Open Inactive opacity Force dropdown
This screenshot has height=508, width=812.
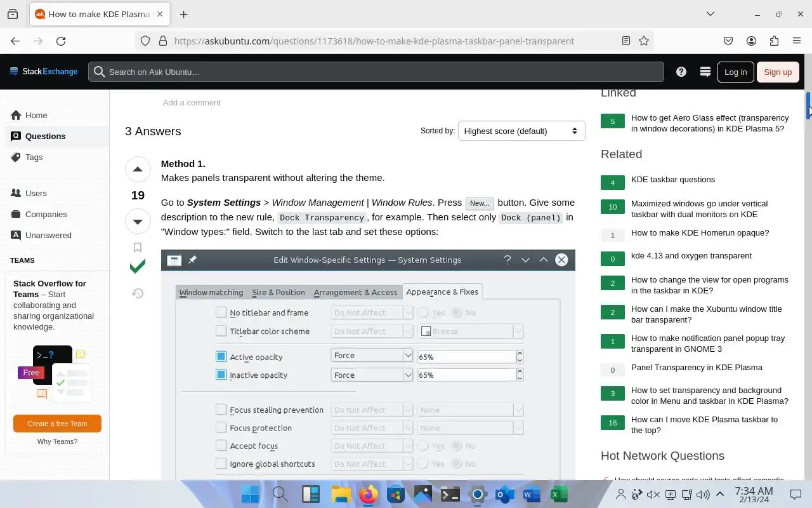pyautogui.click(x=372, y=375)
